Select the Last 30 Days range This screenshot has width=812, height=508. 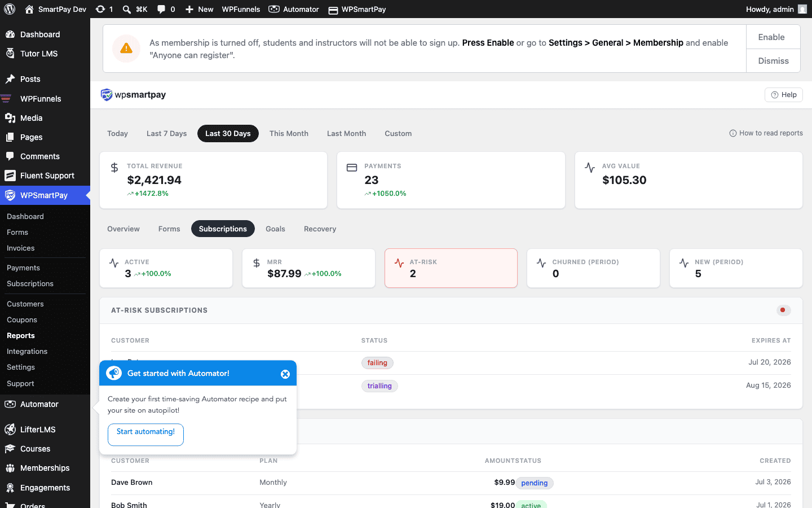click(228, 134)
